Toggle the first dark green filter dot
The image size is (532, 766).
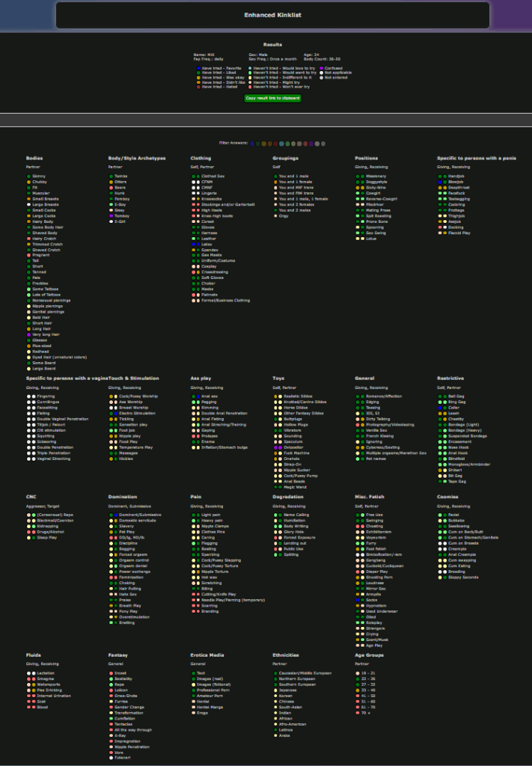(x=258, y=144)
